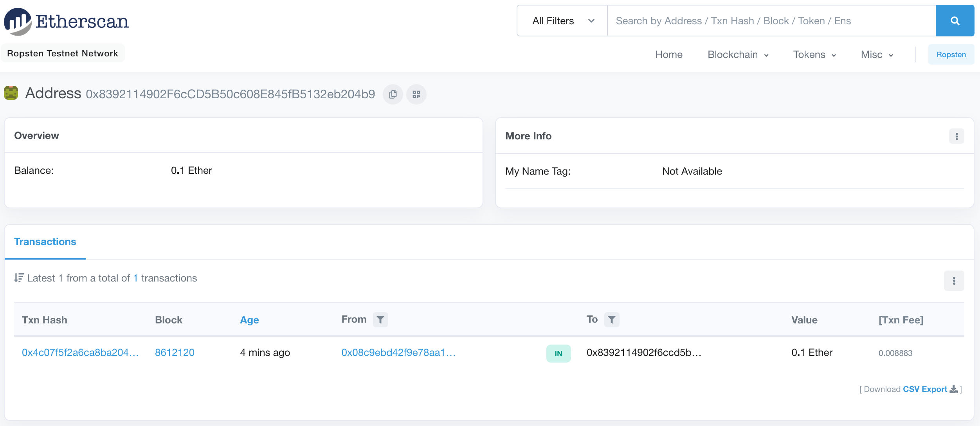
Task: Expand the Tokens menu
Action: point(813,54)
